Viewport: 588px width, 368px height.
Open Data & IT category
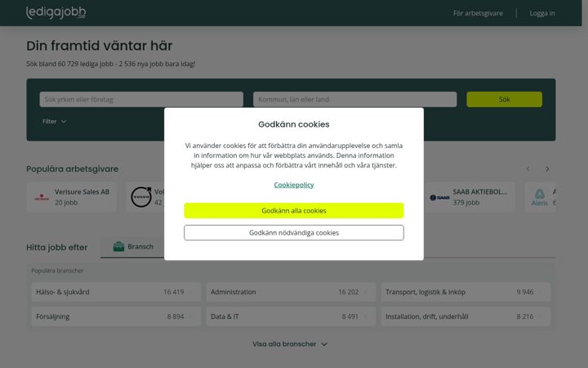(x=291, y=316)
